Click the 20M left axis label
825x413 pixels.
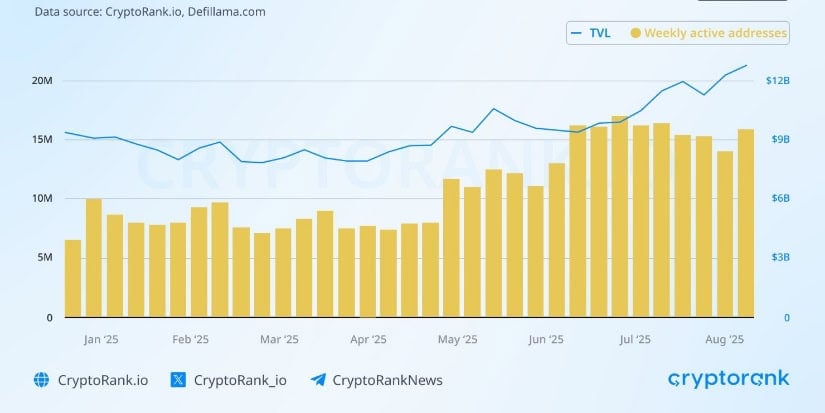[x=42, y=80]
